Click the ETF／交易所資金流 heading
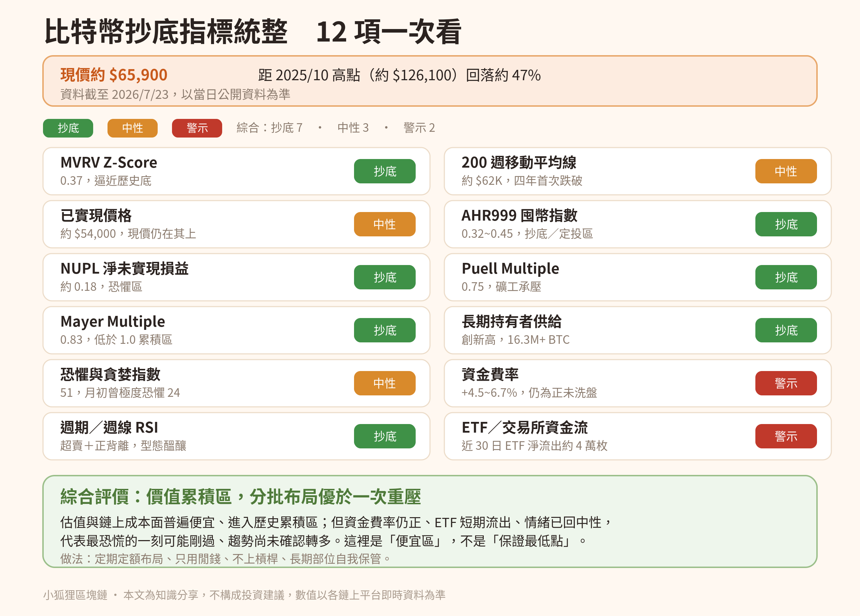Image resolution: width=860 pixels, height=616 pixels. pyautogui.click(x=524, y=428)
